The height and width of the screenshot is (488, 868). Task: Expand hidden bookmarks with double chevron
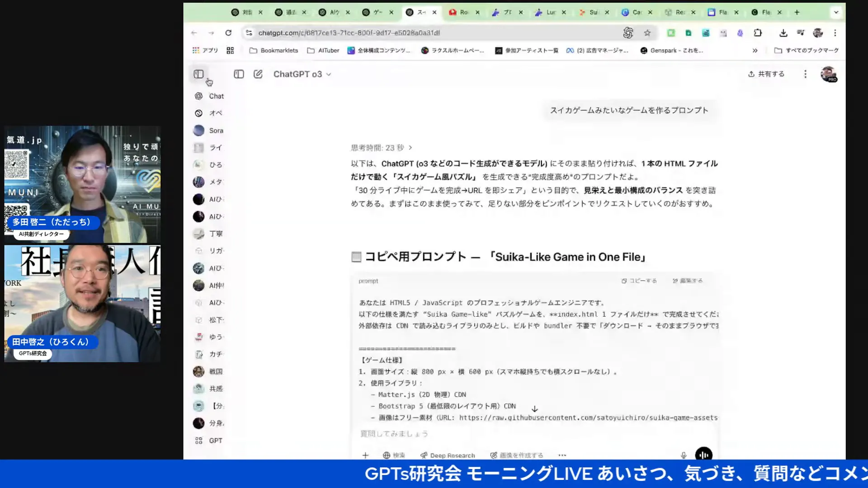point(755,51)
